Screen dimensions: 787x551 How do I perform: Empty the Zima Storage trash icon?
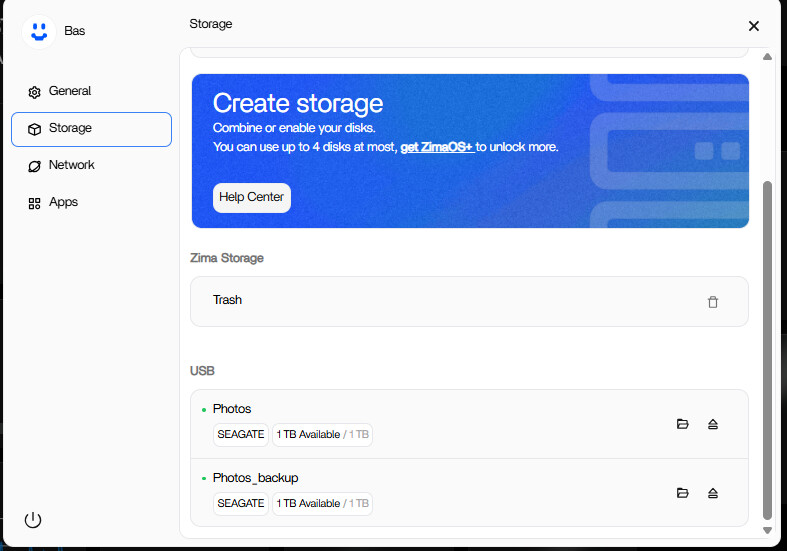(x=713, y=302)
